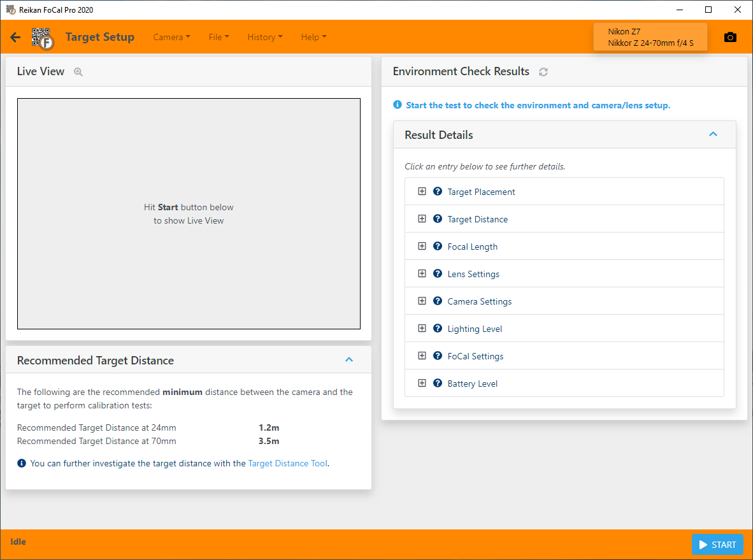This screenshot has height=560, width=753.
Task: Expand the Focal Length entry
Action: [x=422, y=246]
